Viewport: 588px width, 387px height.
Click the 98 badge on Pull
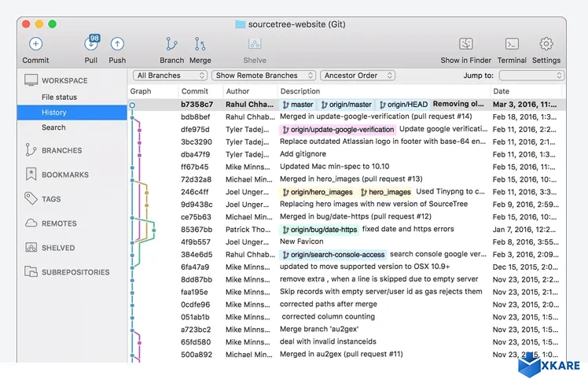(x=94, y=38)
